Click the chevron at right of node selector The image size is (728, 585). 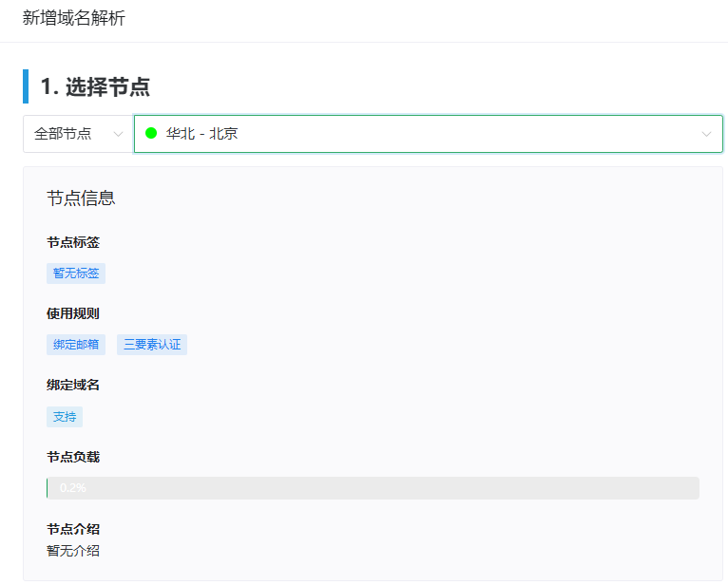point(706,134)
